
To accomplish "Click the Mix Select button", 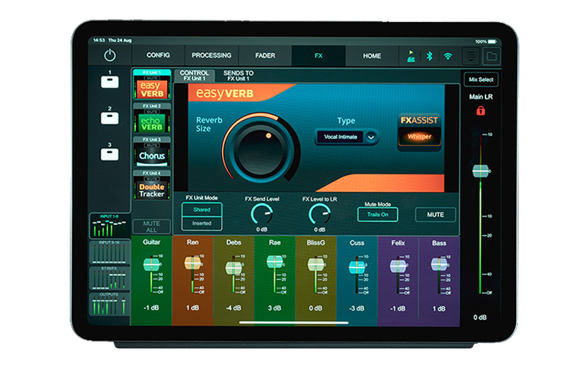I will (481, 79).
